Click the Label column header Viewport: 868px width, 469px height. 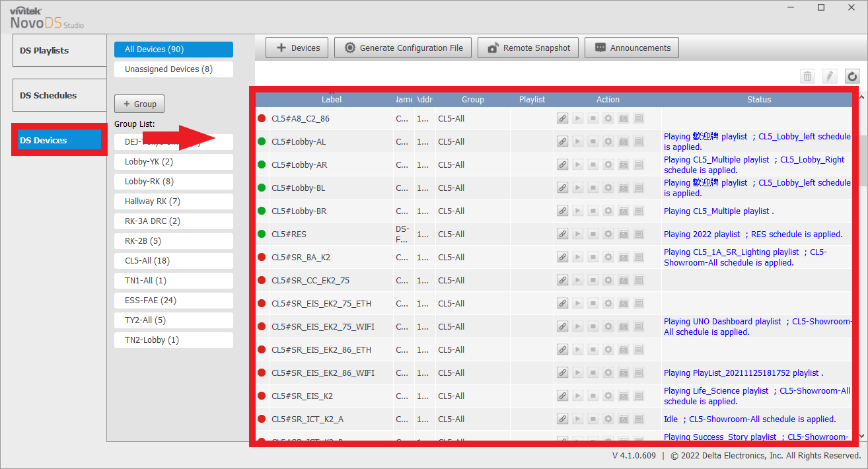tap(332, 99)
